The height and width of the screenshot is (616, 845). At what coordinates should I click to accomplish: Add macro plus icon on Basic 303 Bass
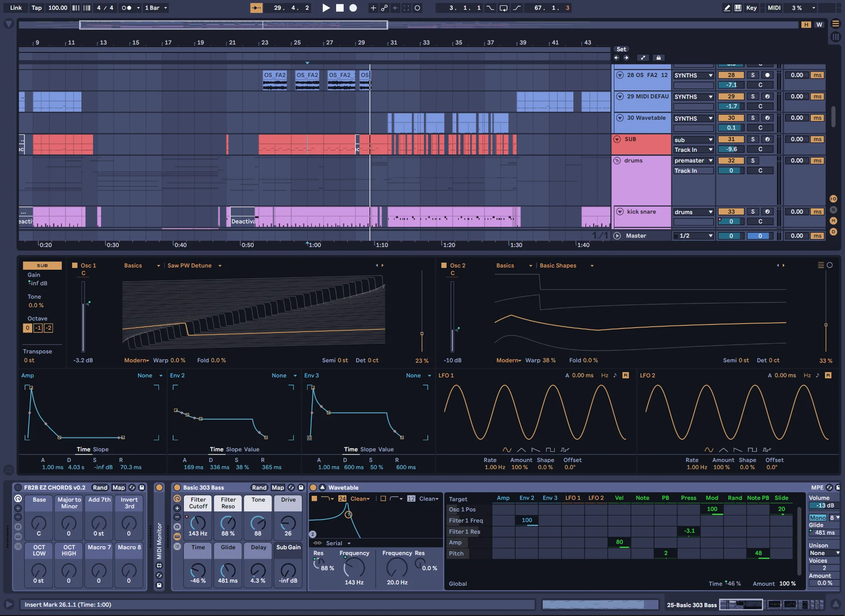pos(177,508)
